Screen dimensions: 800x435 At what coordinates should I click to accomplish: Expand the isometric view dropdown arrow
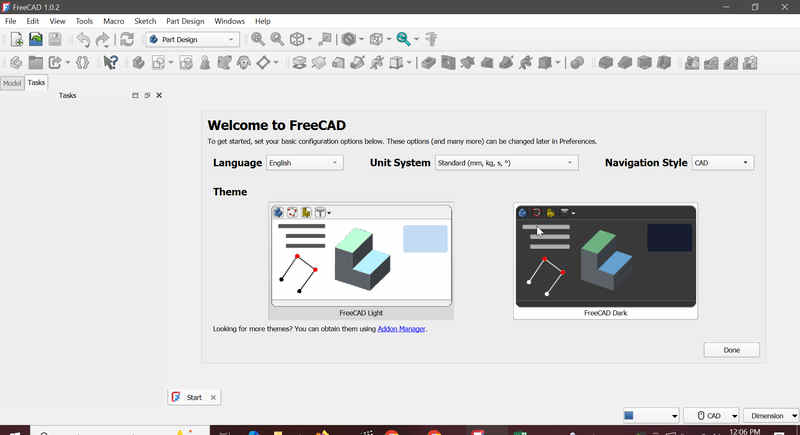point(310,39)
